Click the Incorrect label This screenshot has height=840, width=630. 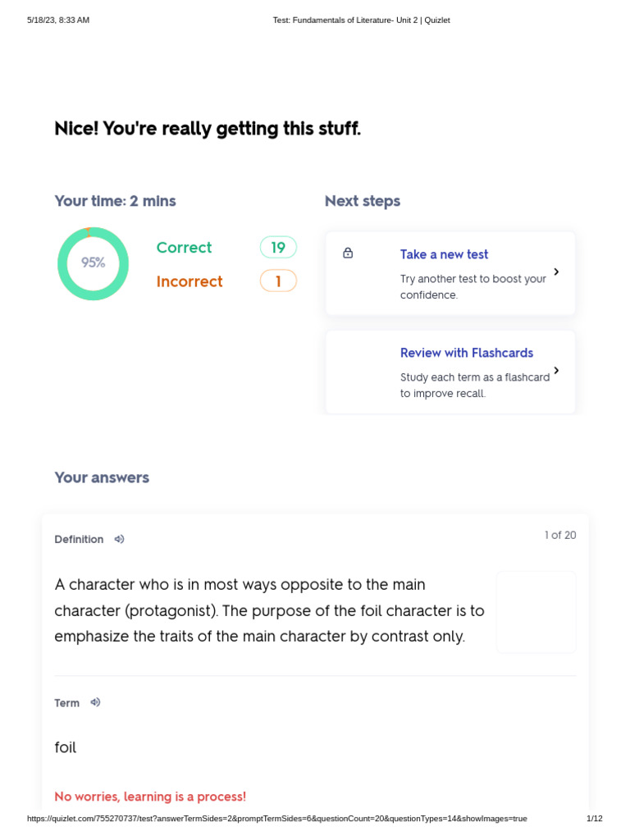(x=189, y=281)
